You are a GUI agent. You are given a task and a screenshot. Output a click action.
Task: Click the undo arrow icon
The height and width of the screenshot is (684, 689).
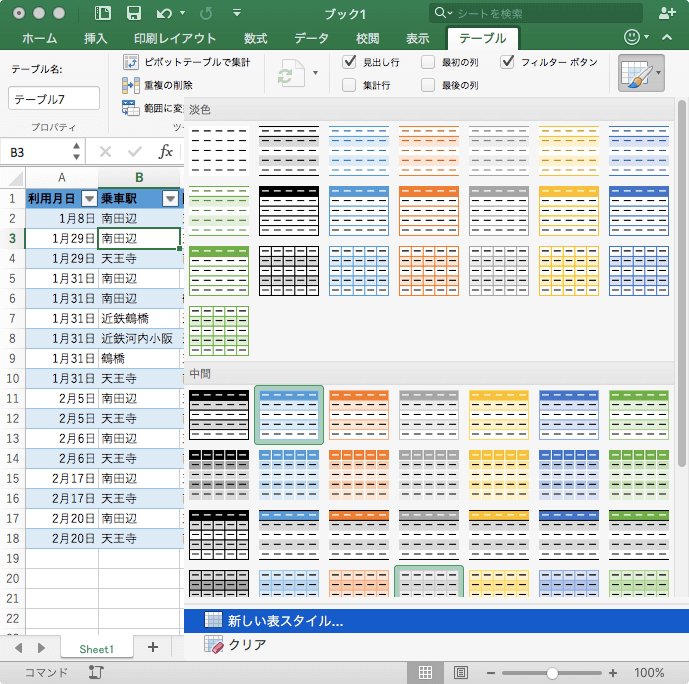(x=164, y=14)
